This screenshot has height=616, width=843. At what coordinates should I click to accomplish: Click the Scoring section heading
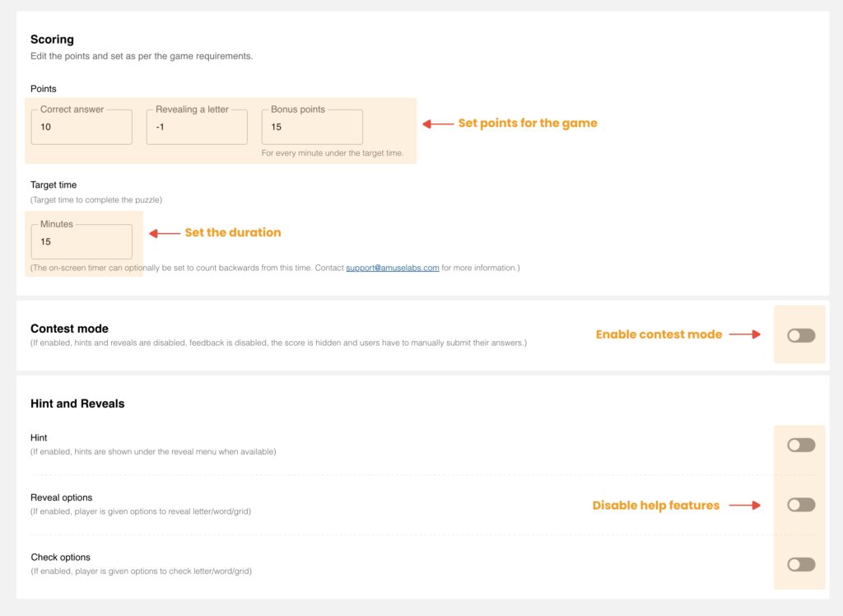52,40
